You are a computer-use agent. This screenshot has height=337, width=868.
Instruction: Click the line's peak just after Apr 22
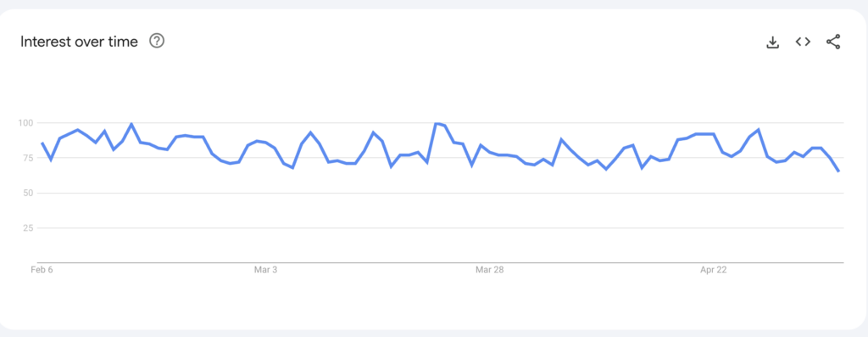tap(758, 130)
